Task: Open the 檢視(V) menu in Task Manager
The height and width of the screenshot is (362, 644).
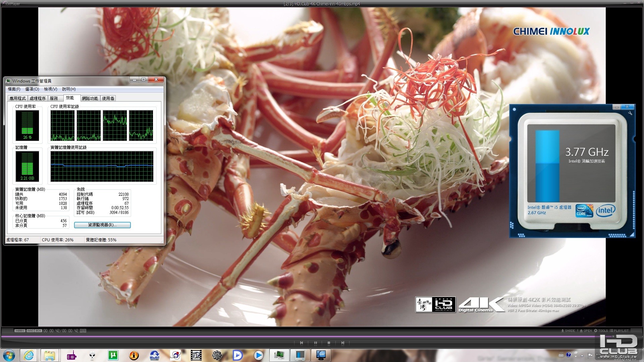Action: coord(51,89)
